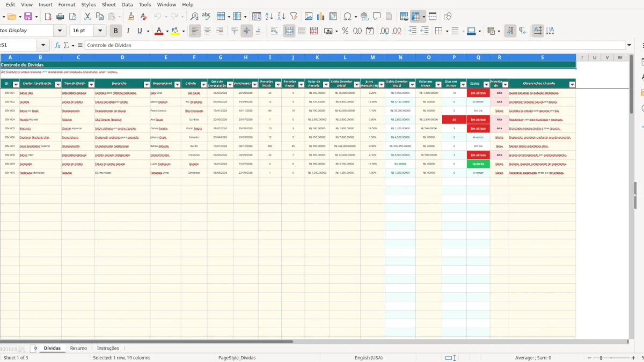Align cell text right
The height and width of the screenshot is (362, 644).
pos(219,31)
